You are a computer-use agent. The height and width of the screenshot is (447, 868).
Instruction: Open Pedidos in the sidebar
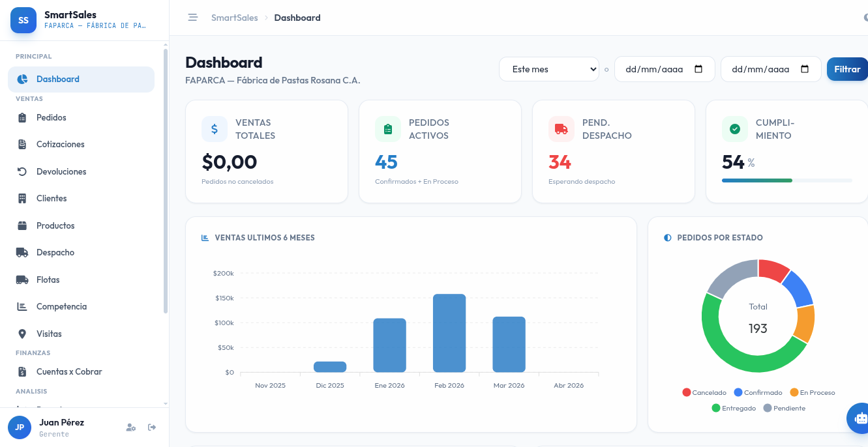coord(81,117)
